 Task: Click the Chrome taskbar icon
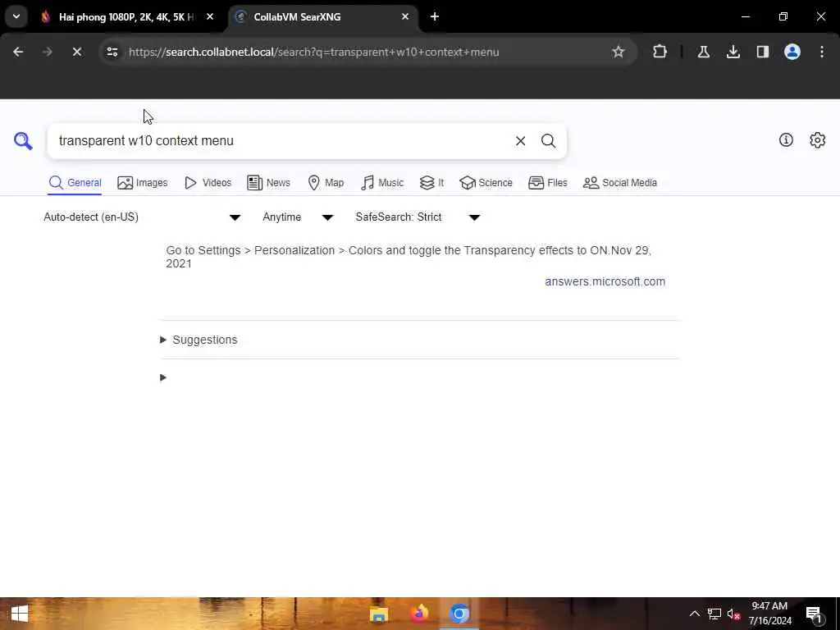[x=459, y=614]
